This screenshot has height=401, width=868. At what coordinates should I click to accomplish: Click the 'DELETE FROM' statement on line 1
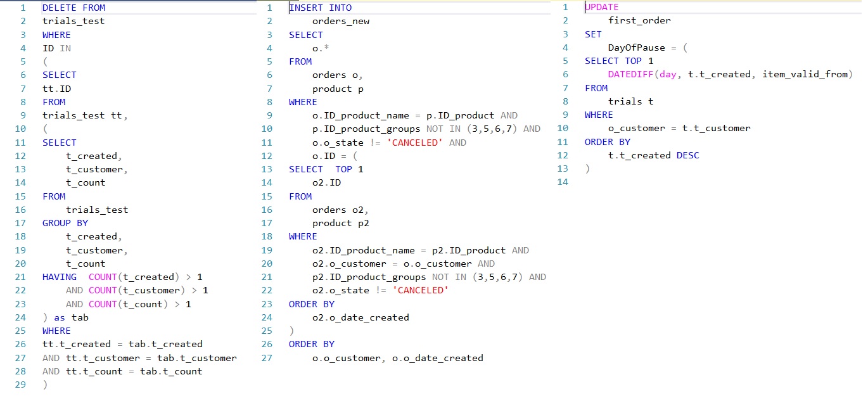coord(74,8)
